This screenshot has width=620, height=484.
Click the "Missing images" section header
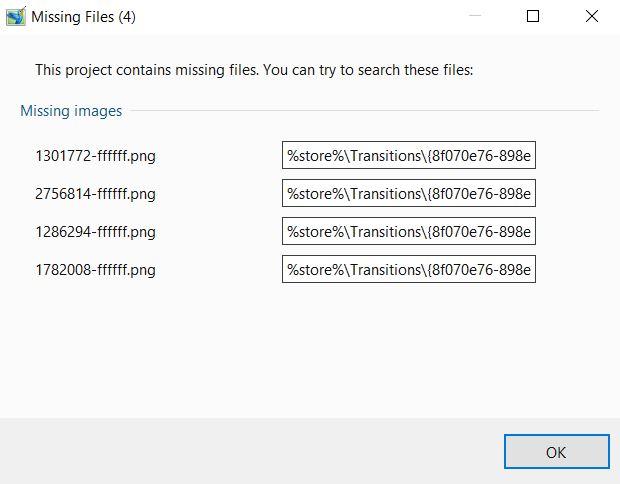[71, 111]
